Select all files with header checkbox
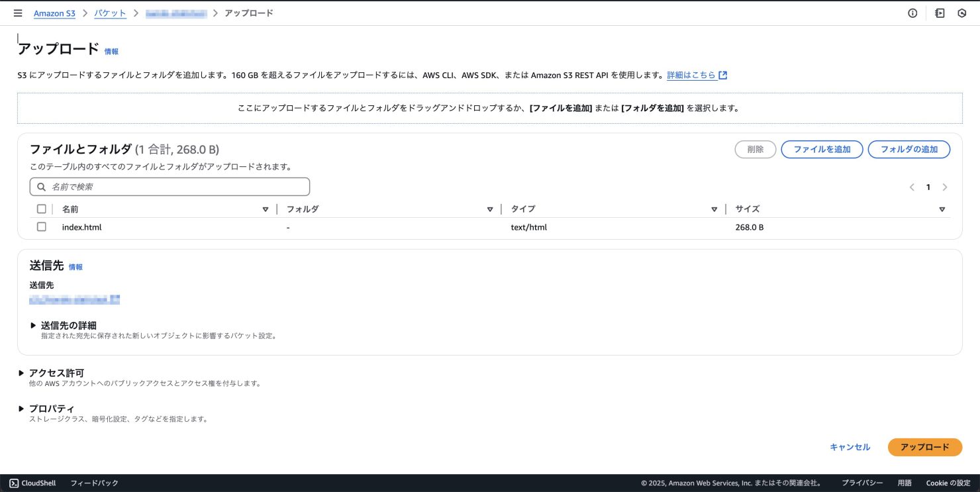The image size is (980, 492). [x=42, y=209]
